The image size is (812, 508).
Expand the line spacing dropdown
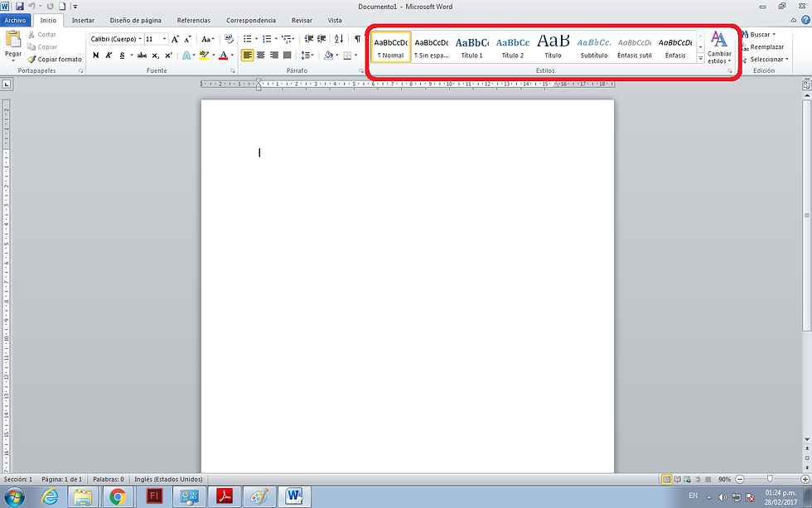tap(307, 56)
